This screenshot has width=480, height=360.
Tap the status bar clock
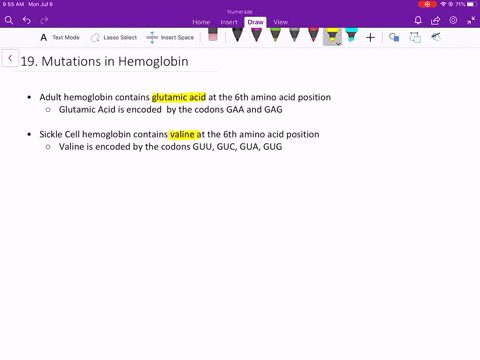pyautogui.click(x=13, y=4)
